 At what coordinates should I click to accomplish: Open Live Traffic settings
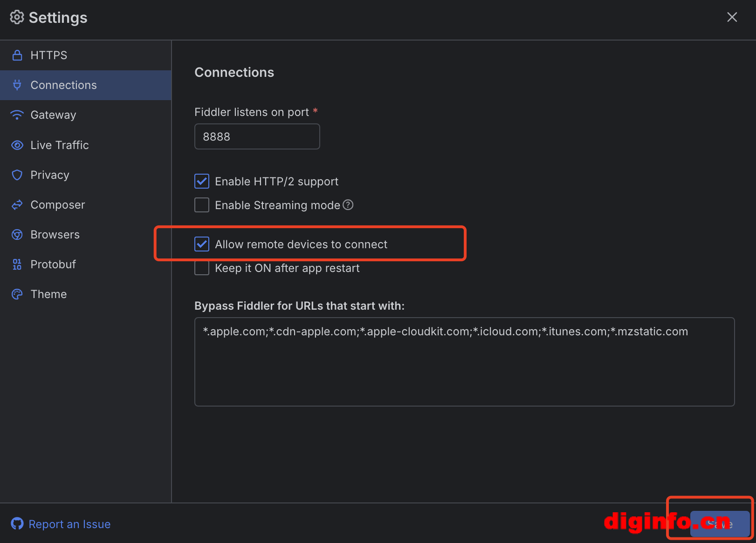86,145
